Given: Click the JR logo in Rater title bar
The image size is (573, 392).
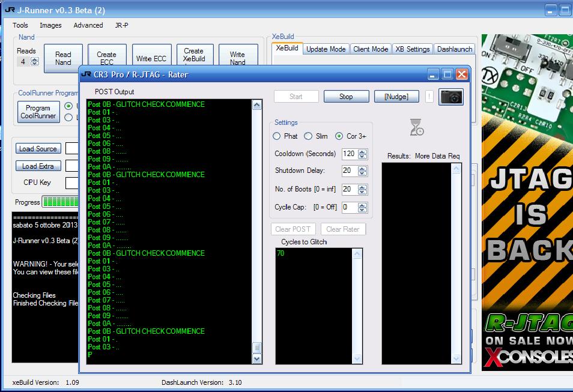Looking at the screenshot, I should [86, 74].
